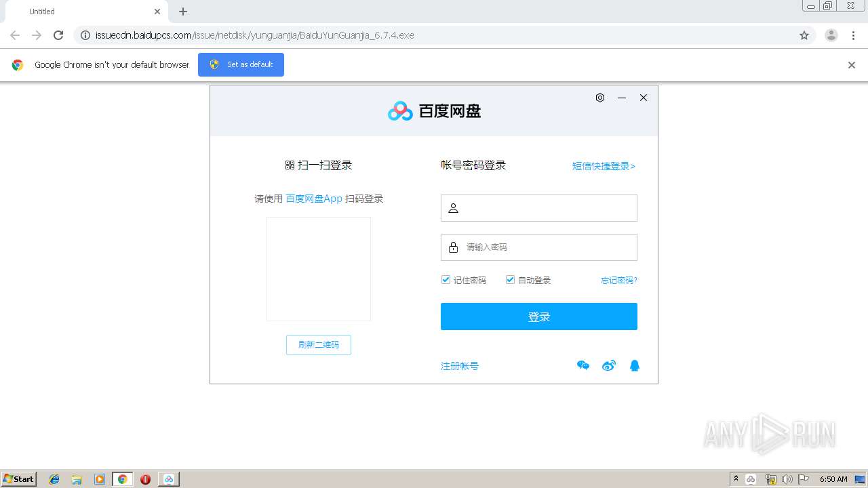
Task: Toggle the 记住密码 checkbox
Action: [x=446, y=280]
